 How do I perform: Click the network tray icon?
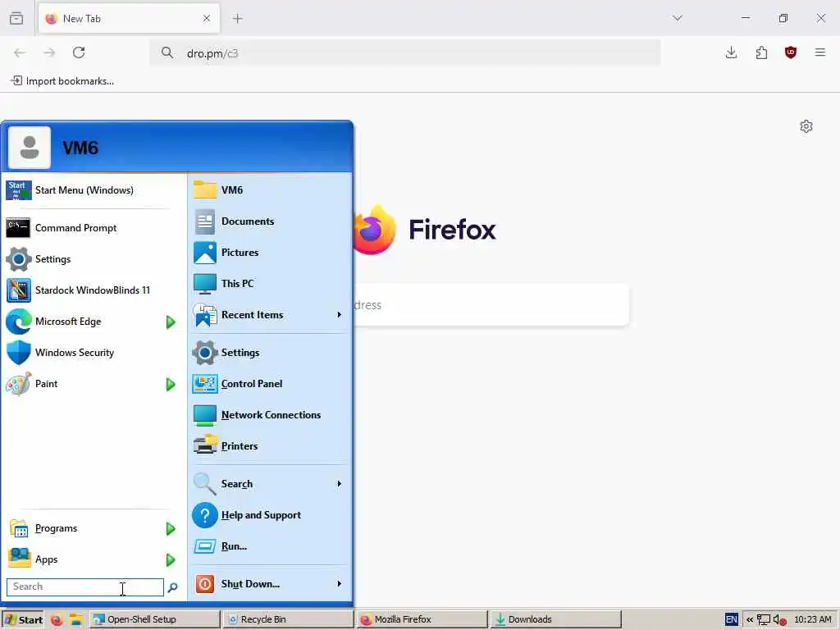click(763, 620)
